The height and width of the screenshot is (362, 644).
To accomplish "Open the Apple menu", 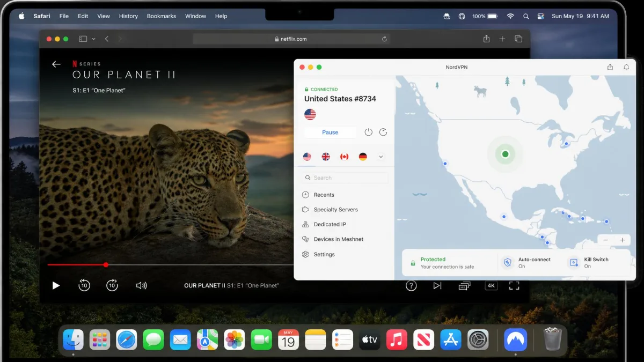I will tap(21, 16).
